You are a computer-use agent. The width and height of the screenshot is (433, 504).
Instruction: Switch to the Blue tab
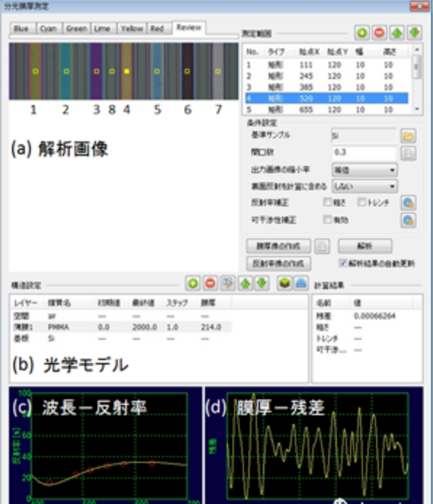(22, 29)
